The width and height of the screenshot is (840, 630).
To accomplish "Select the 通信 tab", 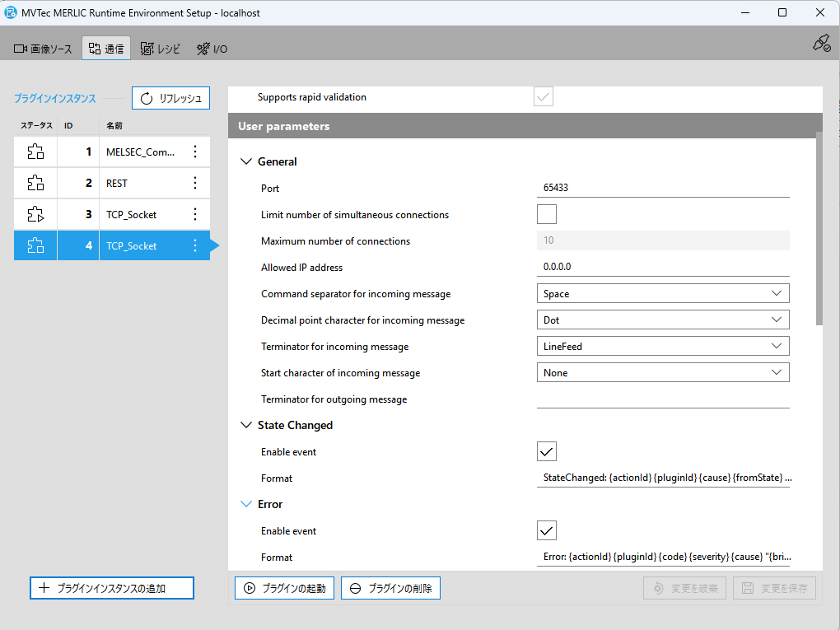I will pos(106,49).
